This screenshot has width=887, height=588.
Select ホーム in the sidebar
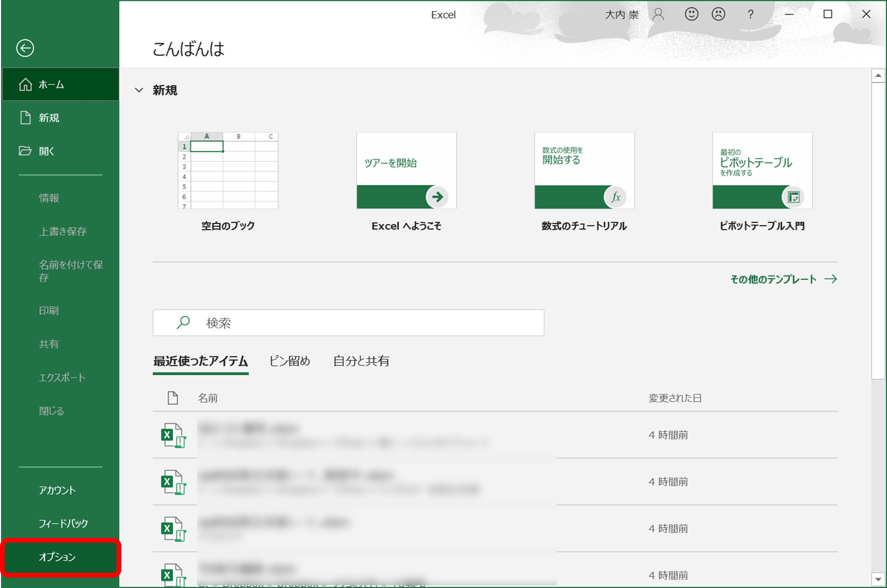pos(60,84)
